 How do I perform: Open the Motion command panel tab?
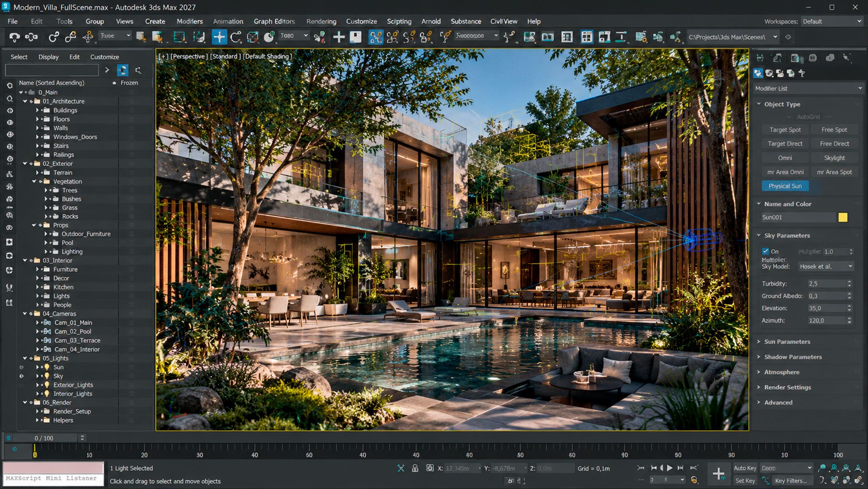click(813, 57)
